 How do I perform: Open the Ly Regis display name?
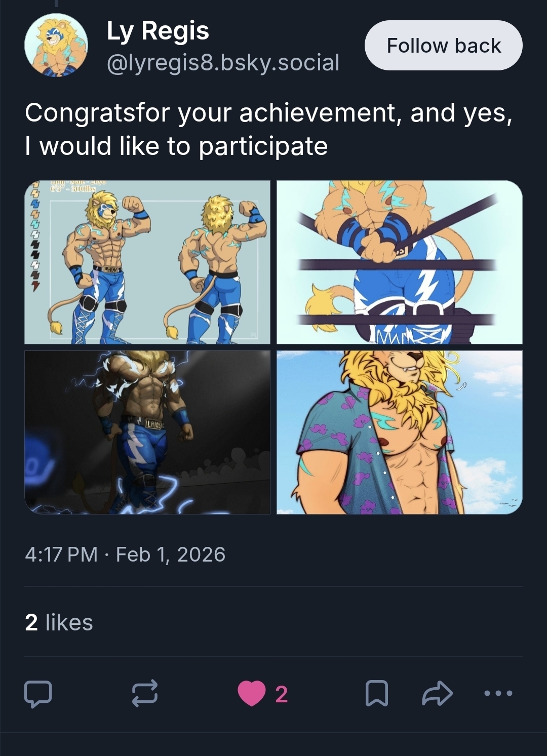158,31
